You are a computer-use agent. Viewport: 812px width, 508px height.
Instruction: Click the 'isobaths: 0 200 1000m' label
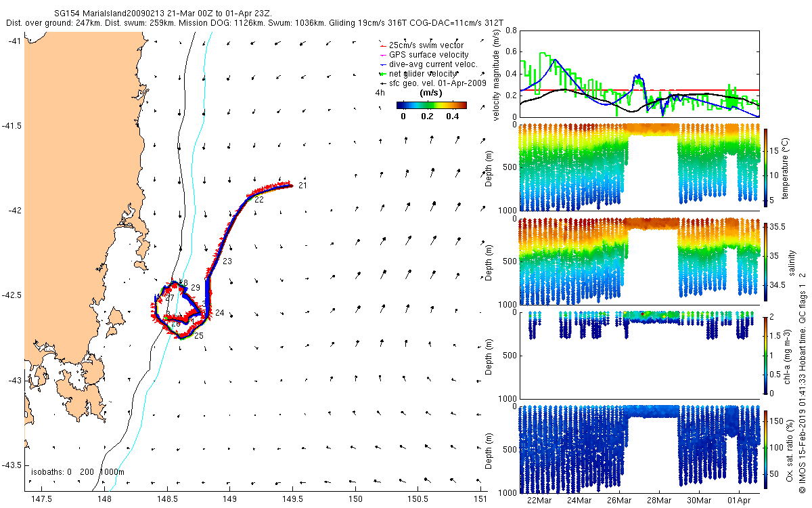pos(78,471)
